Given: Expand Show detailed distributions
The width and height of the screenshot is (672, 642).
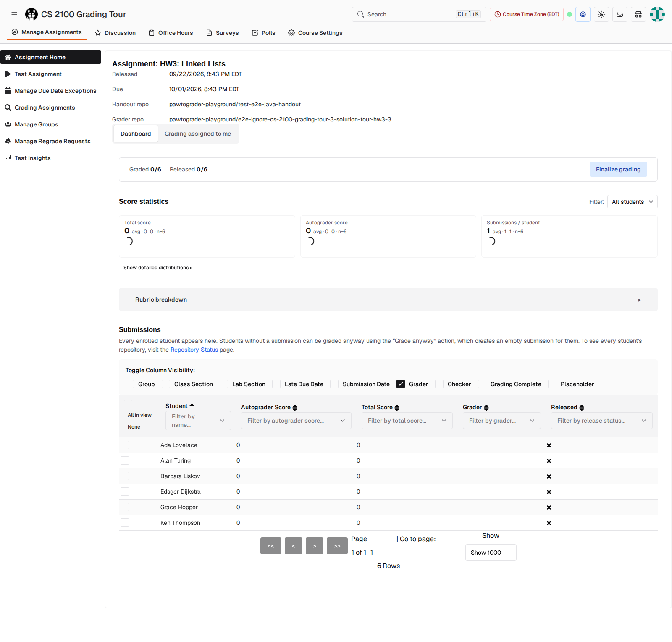Looking at the screenshot, I should click(x=158, y=268).
